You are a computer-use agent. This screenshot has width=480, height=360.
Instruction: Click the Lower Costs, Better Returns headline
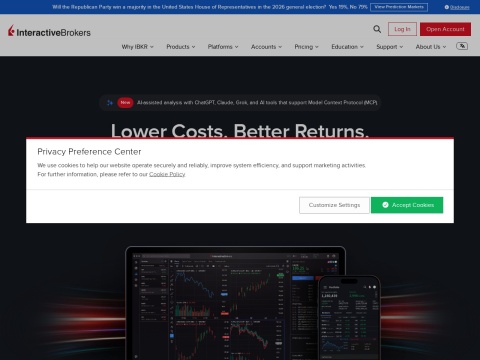(240, 130)
